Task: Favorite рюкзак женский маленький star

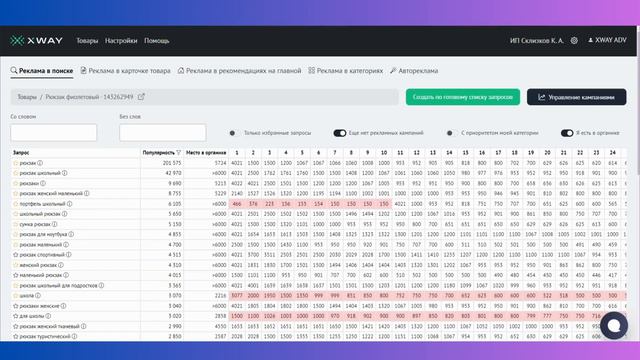Action: coord(16,193)
